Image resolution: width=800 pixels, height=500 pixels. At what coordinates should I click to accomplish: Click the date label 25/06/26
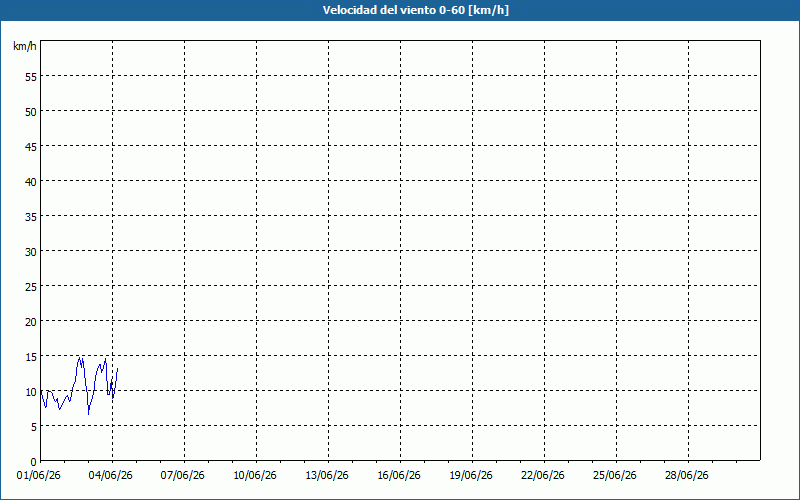[x=614, y=476]
